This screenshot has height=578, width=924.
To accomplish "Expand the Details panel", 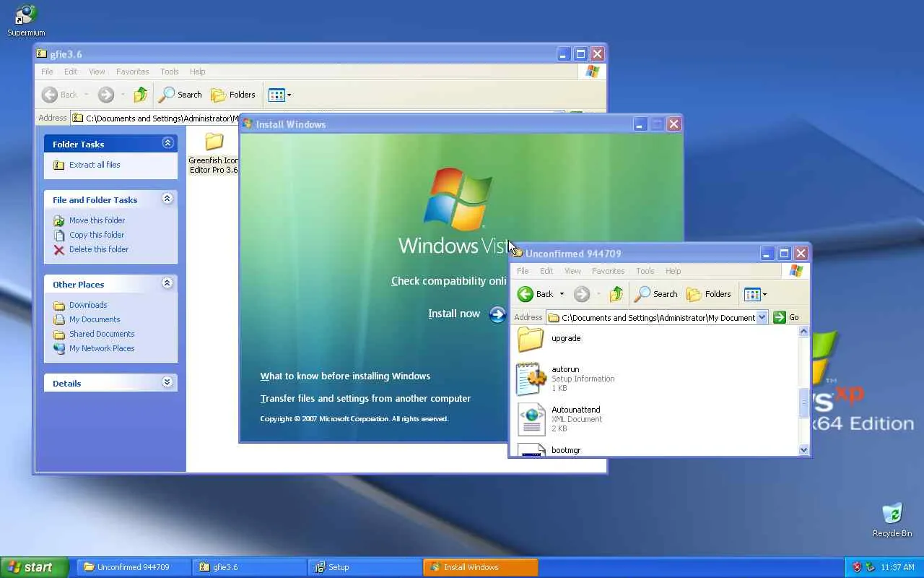I will tap(167, 382).
